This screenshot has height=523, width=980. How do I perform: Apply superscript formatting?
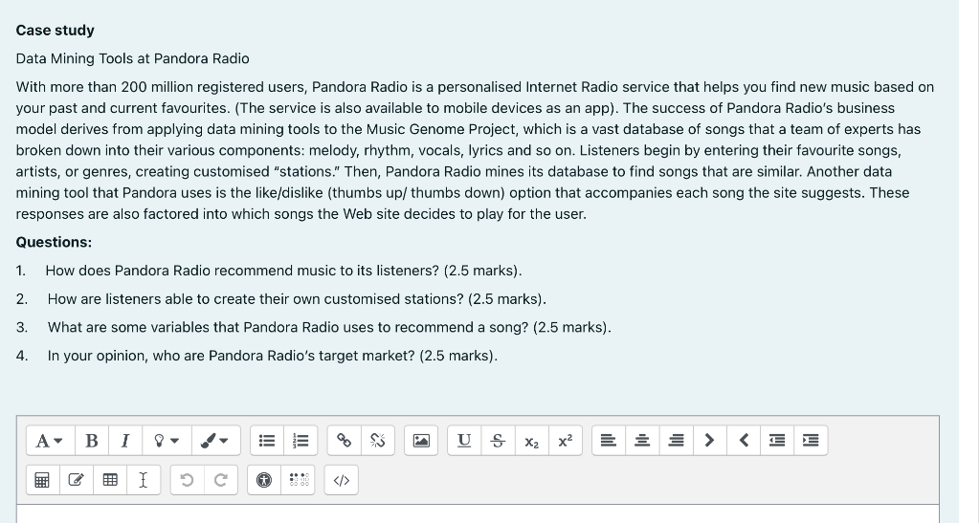pyautogui.click(x=566, y=441)
